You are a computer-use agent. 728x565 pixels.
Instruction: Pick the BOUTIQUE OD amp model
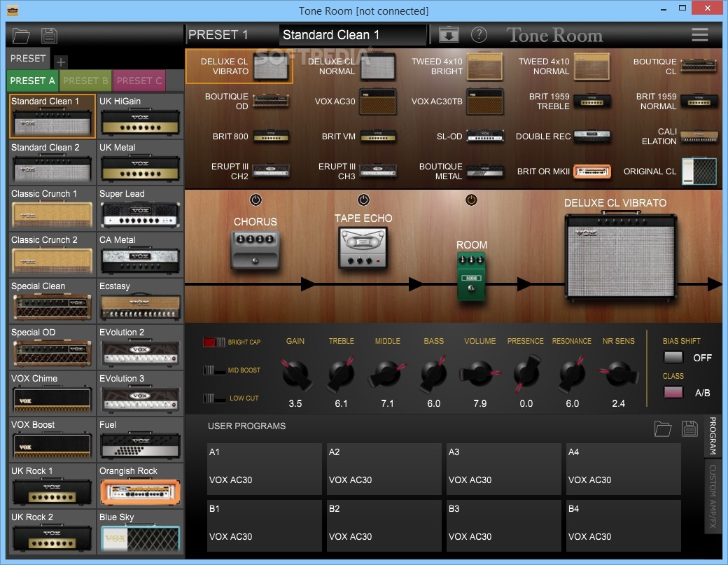[247, 102]
